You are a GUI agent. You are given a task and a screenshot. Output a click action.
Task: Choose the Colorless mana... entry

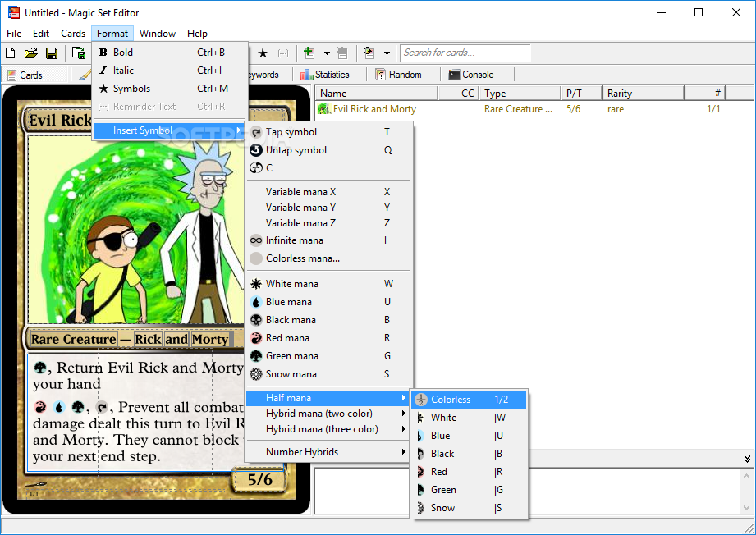(x=329, y=258)
